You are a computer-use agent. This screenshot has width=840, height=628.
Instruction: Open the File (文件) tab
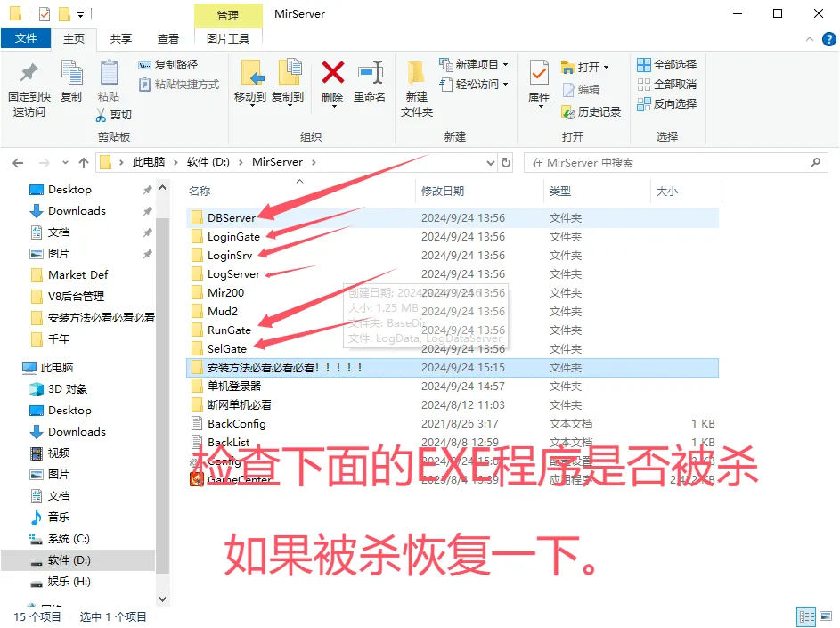click(26, 38)
